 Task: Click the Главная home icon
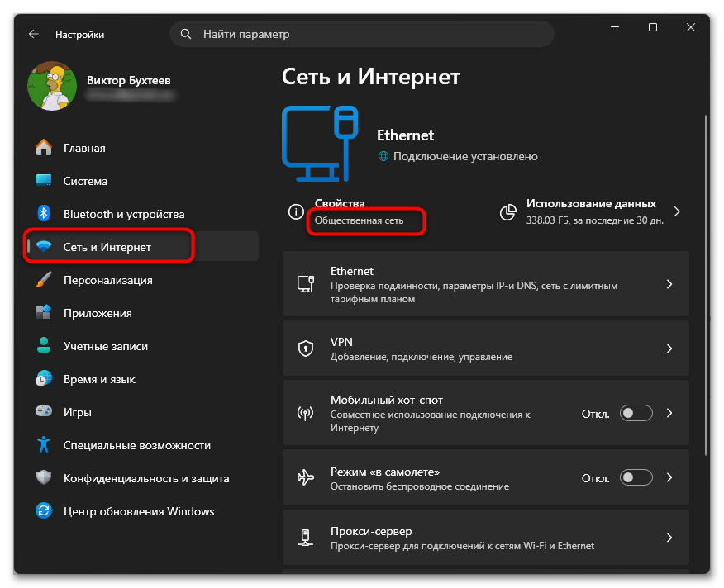44,148
